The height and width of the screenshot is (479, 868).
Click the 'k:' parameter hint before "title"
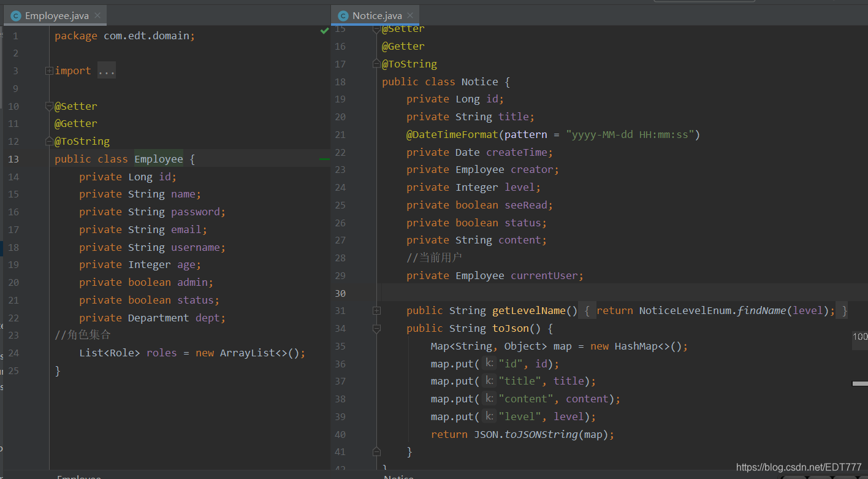489,381
